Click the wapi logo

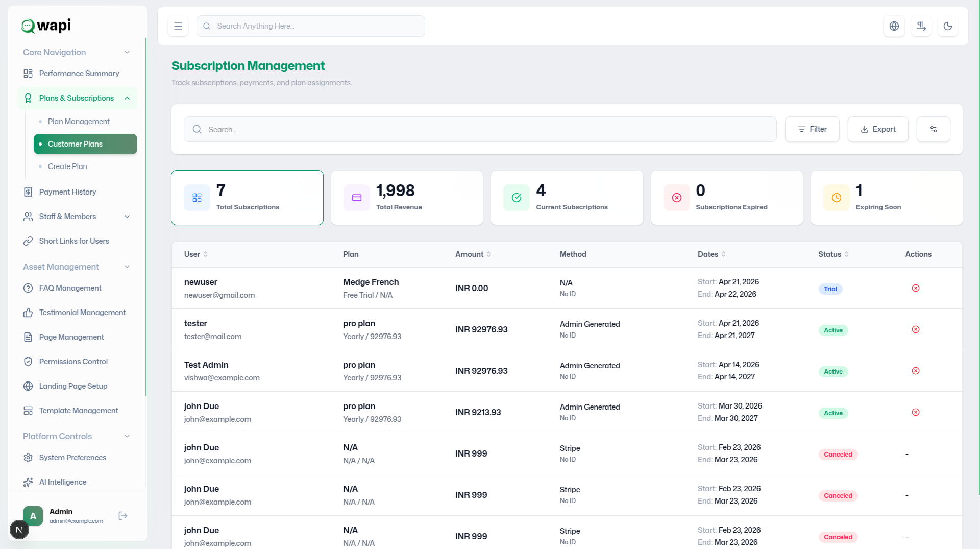pos(46,25)
